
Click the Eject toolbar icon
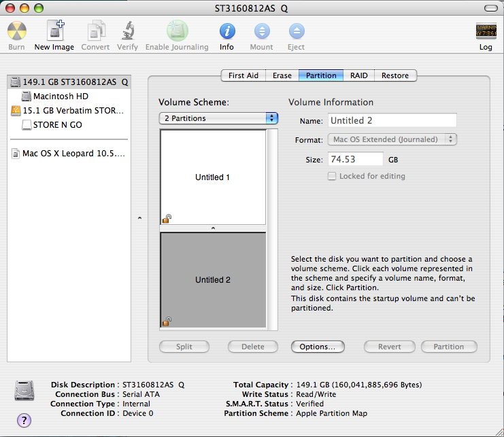(x=297, y=31)
